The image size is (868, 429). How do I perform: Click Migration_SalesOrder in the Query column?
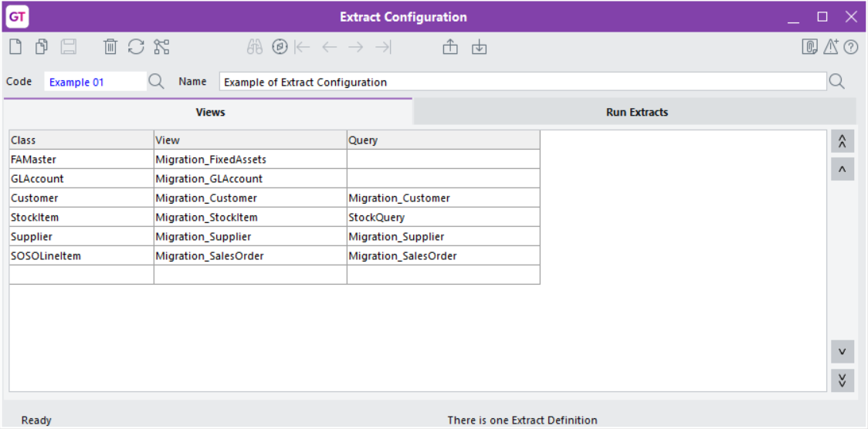[x=443, y=256]
